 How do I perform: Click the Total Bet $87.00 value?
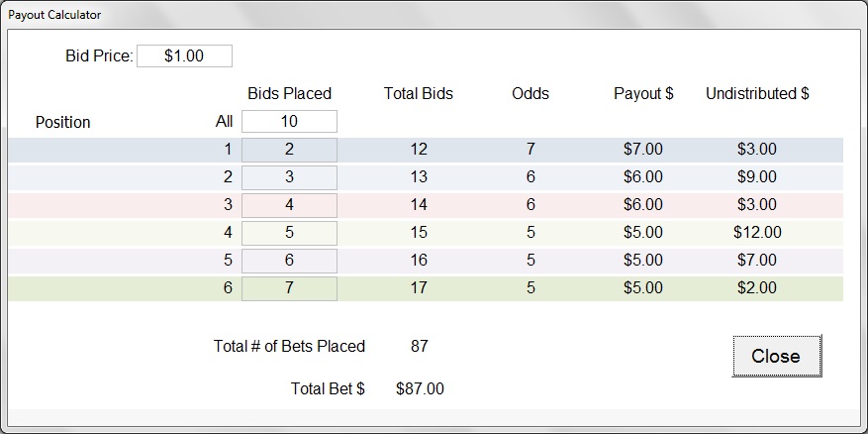click(x=420, y=388)
